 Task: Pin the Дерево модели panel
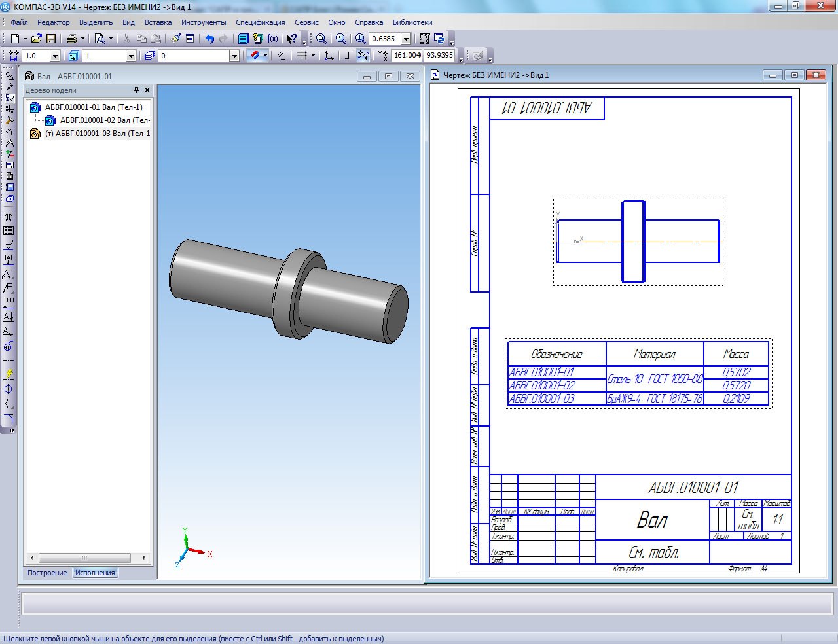coord(136,90)
